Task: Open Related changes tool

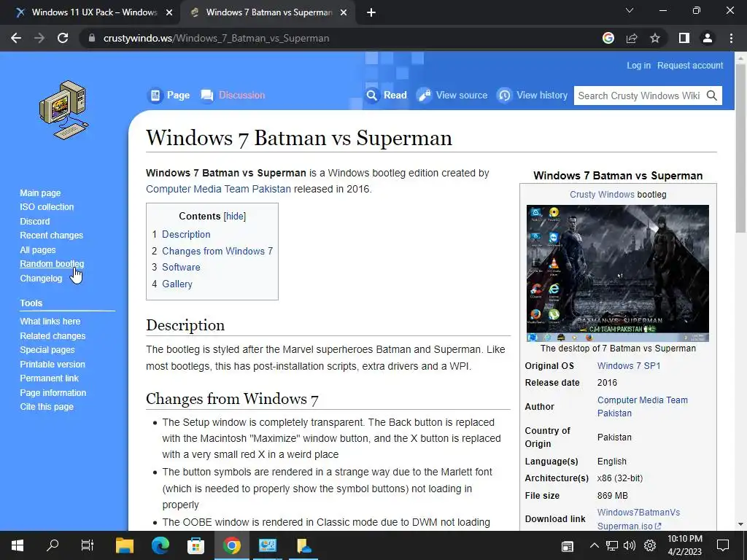Action: (53, 335)
